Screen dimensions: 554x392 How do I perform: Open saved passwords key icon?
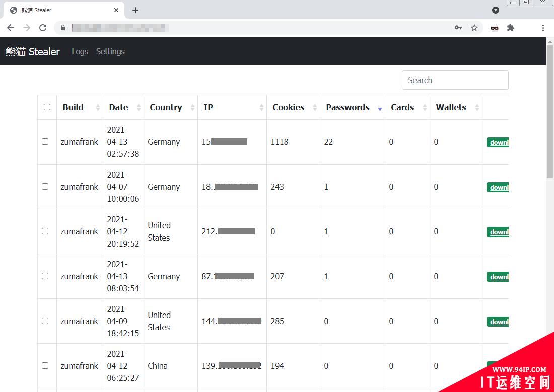pyautogui.click(x=458, y=28)
